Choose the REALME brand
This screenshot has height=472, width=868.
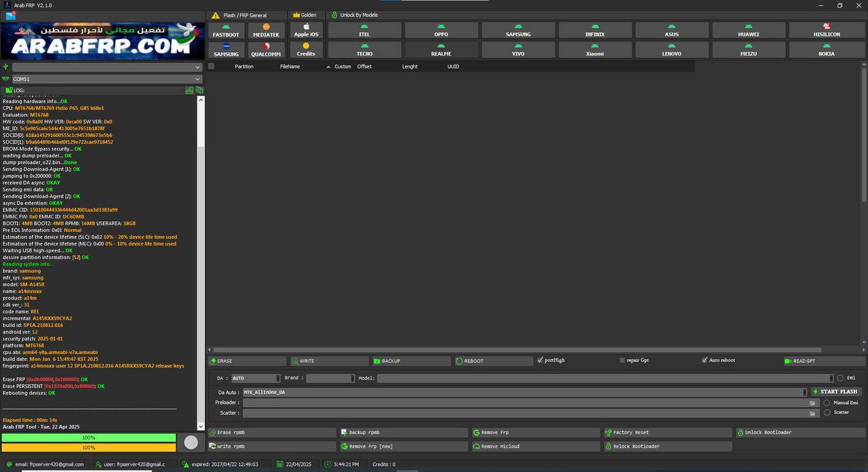coord(441,50)
